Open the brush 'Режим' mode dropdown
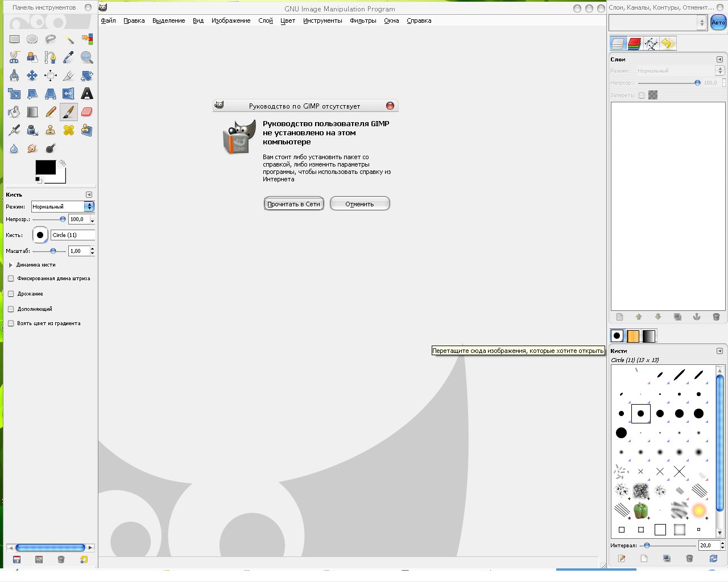 pos(63,206)
